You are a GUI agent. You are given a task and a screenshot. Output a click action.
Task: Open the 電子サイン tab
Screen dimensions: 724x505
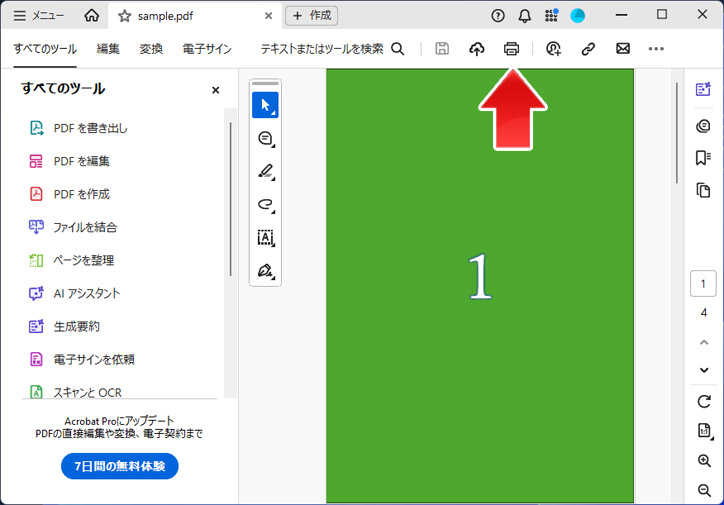(207, 48)
